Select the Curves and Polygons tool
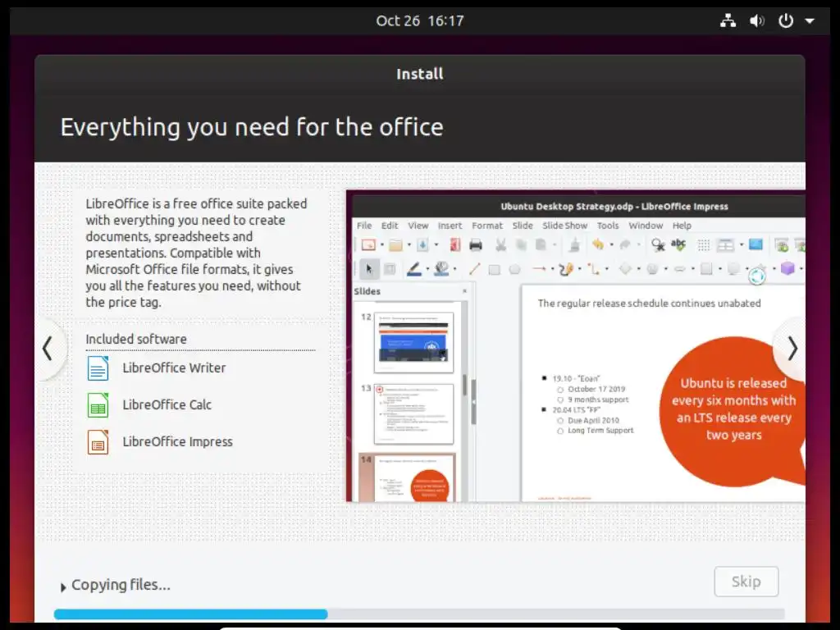The width and height of the screenshot is (840, 630). [x=566, y=269]
